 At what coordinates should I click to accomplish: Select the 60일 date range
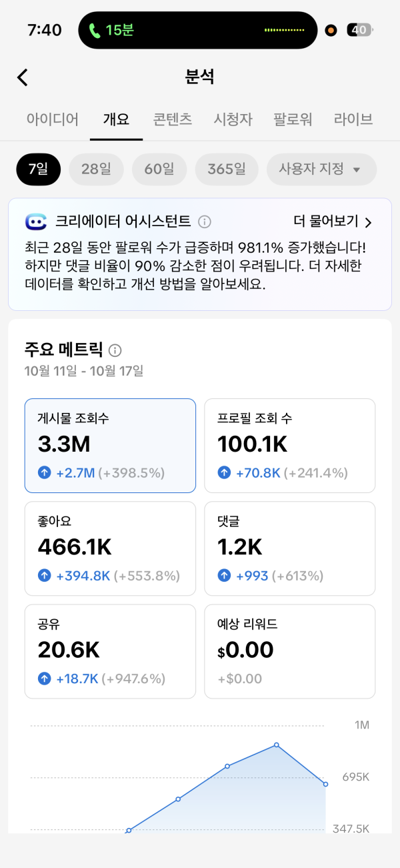[159, 169]
